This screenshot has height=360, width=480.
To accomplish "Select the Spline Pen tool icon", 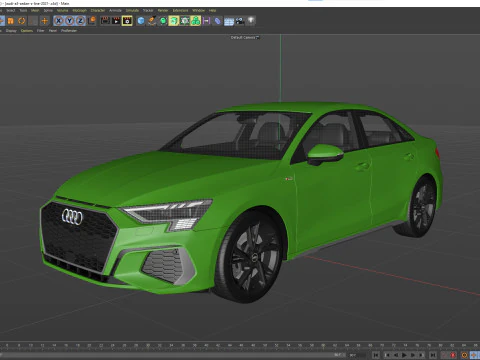I will 152,21.
